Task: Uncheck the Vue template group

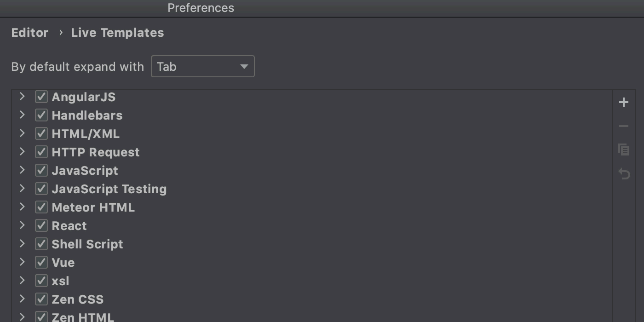Action: 41,262
